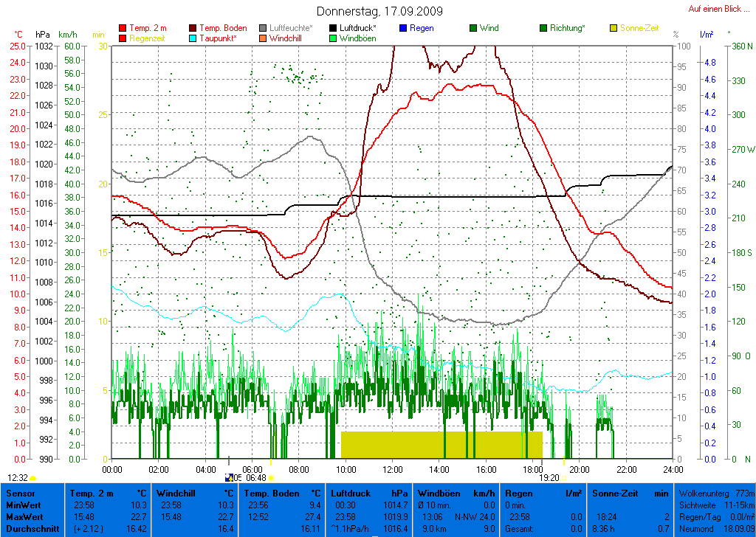The width and height of the screenshot is (756, 537).
Task: Click the orange Windchill legend square
Action: pyautogui.click(x=264, y=38)
